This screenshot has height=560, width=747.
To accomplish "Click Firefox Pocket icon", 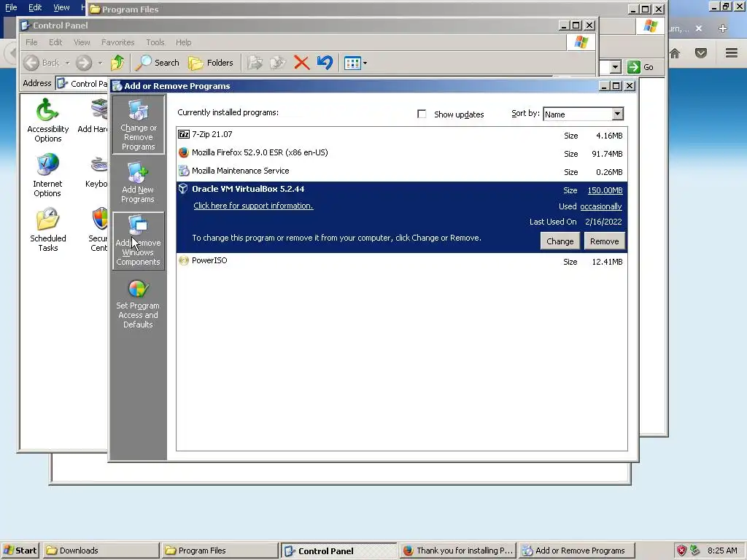I will click(701, 52).
